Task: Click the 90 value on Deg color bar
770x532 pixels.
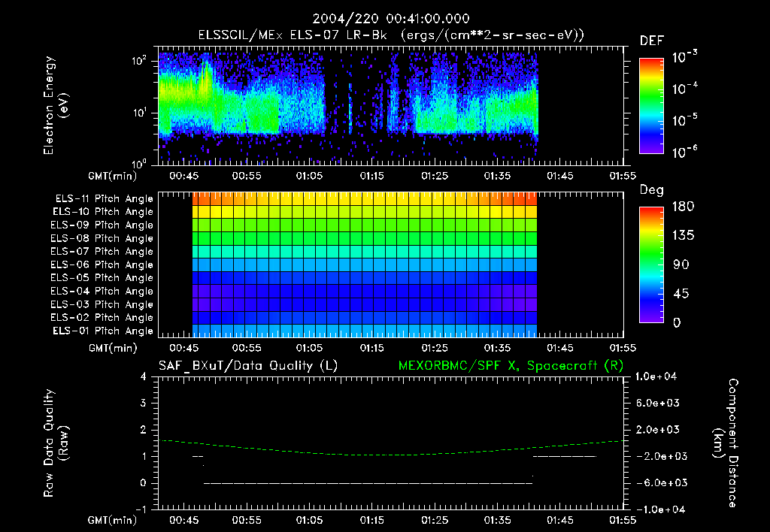Action: coord(681,265)
